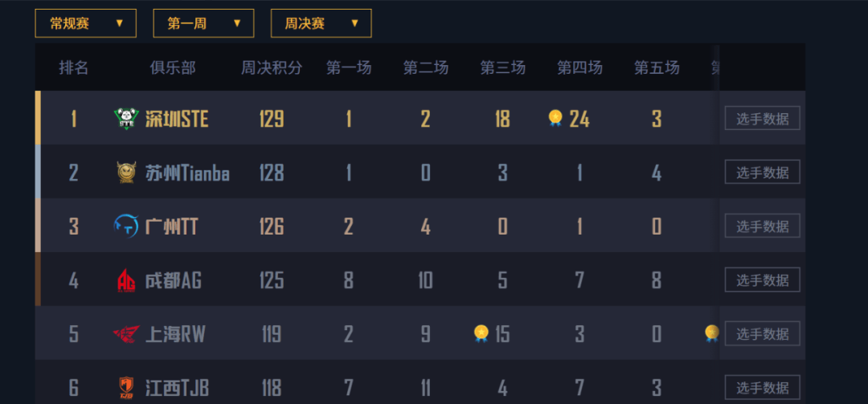
Task: Expand the 周决赛 dropdown
Action: [321, 23]
